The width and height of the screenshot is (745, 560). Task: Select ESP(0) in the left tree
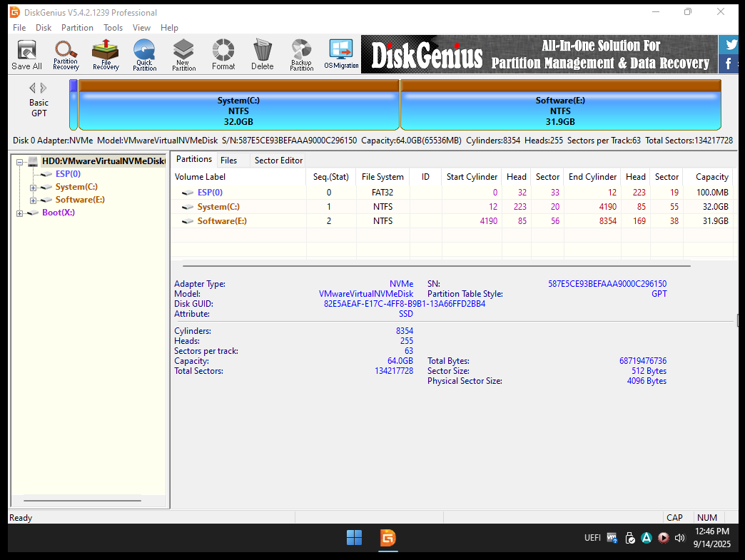68,174
